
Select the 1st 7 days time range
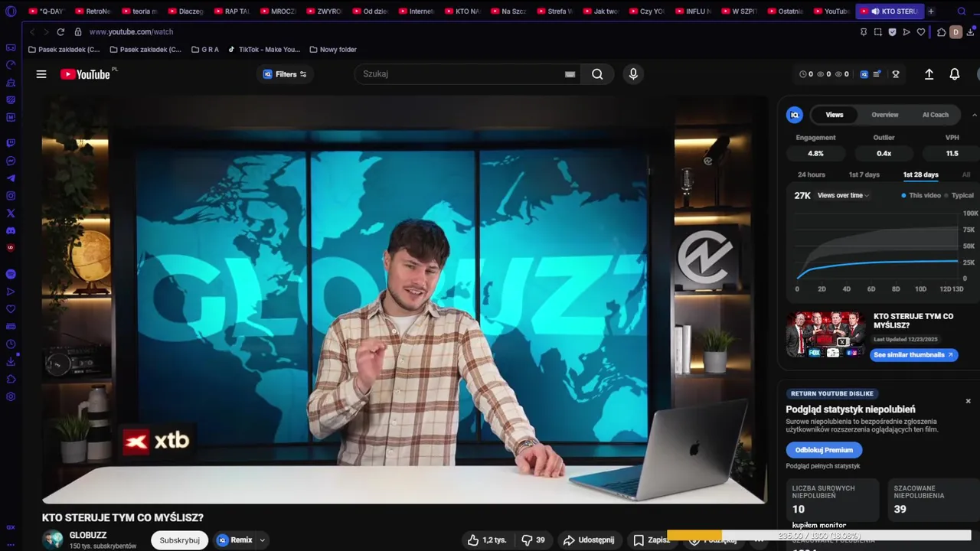pyautogui.click(x=864, y=174)
